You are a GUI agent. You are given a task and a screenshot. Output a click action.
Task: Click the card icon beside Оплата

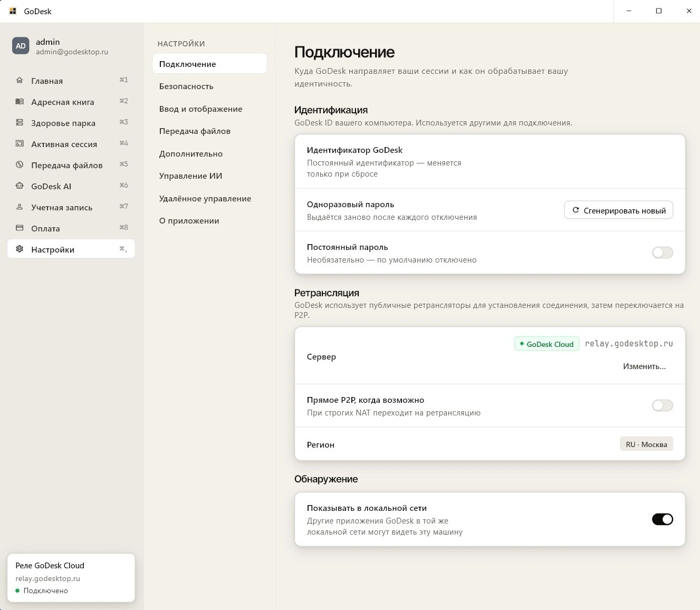(20, 228)
